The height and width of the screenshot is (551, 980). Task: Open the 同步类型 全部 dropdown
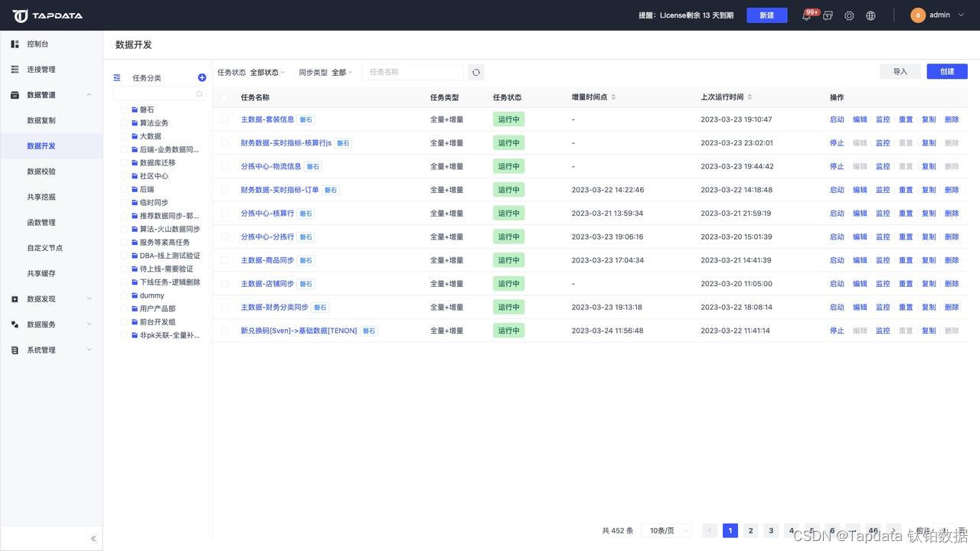pos(342,73)
